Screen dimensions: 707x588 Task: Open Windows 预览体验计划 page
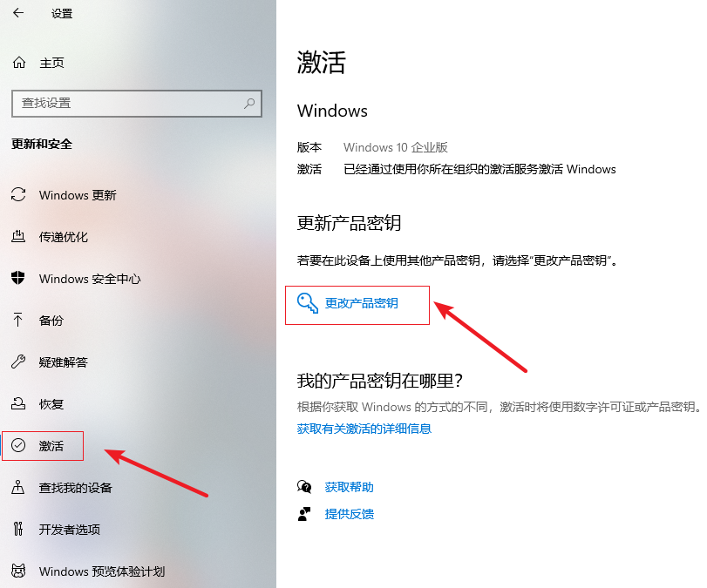coord(102,571)
